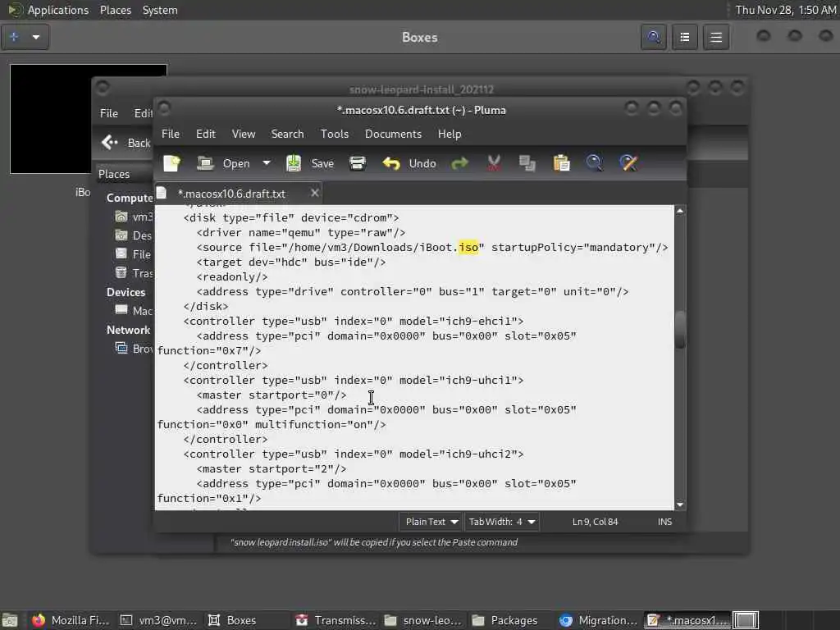This screenshot has width=840, height=630.
Task: Switch to vm3@vm terminal in the taskbar
Action: [158, 620]
